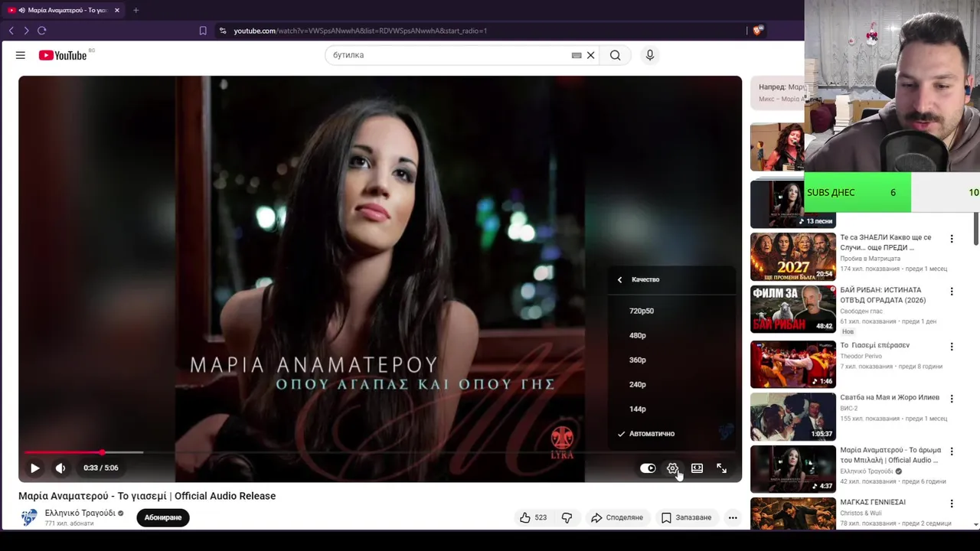The image size is (980, 551).
Task: Open options for Сватба на Мая video
Action: [x=952, y=399]
